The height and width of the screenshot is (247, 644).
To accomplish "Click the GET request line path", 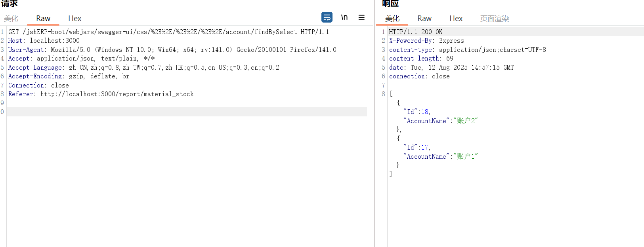I will point(159,32).
